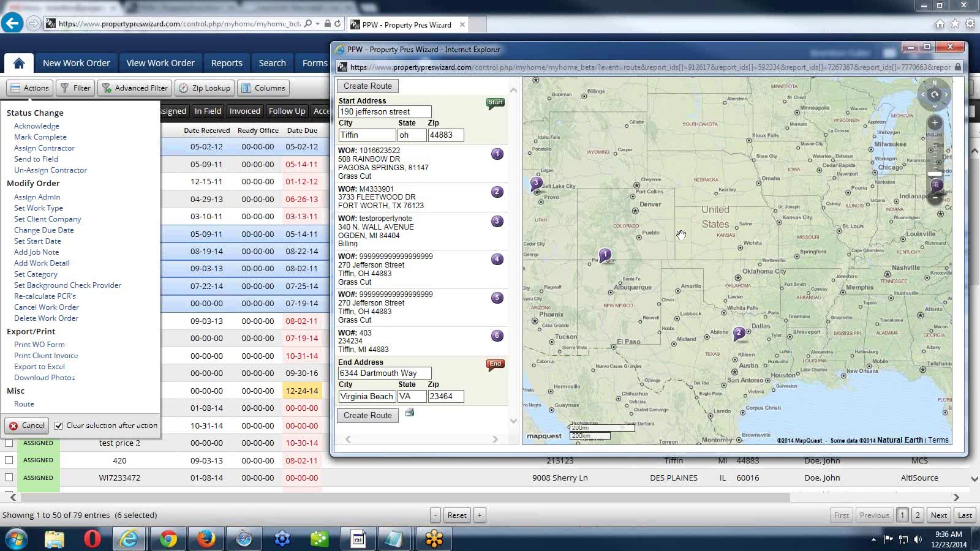Go to the Next page of entries

[938, 515]
